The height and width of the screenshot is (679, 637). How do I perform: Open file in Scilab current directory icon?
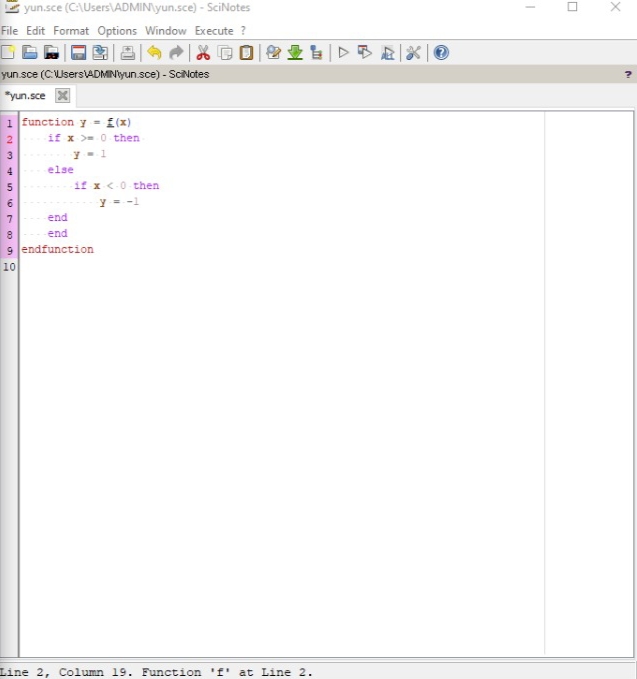coord(52,53)
